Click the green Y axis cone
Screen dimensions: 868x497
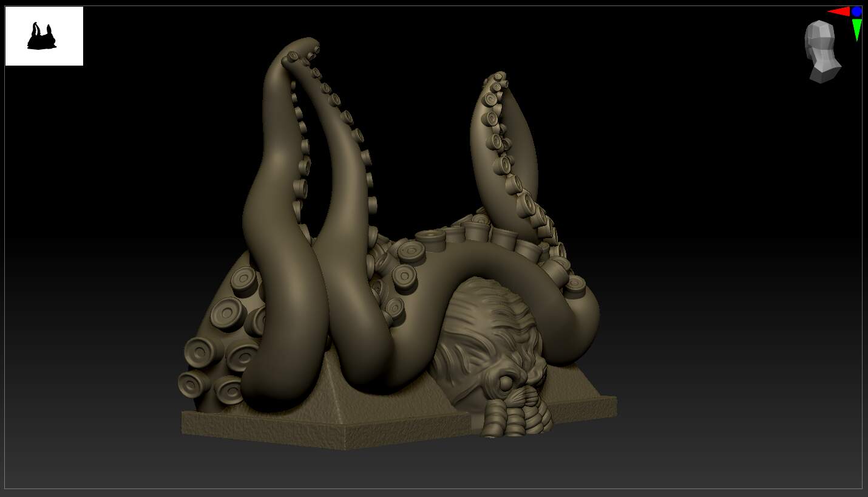[856, 30]
